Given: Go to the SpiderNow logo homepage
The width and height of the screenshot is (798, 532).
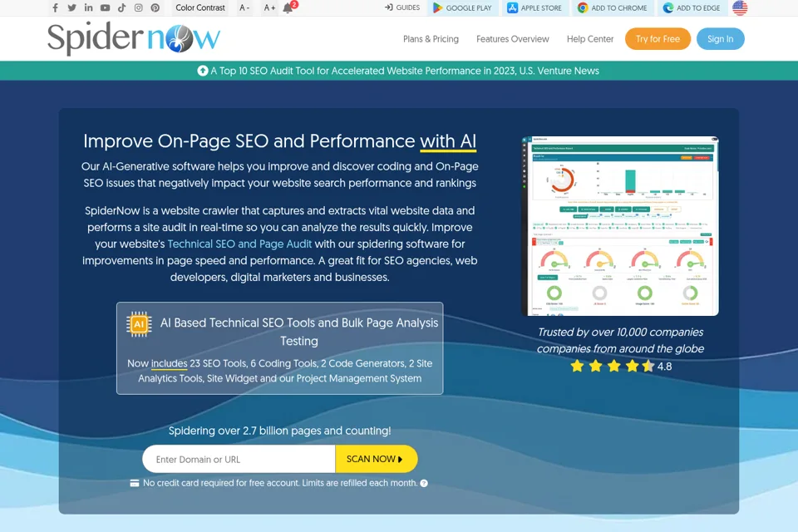Looking at the screenshot, I should 134,39.
